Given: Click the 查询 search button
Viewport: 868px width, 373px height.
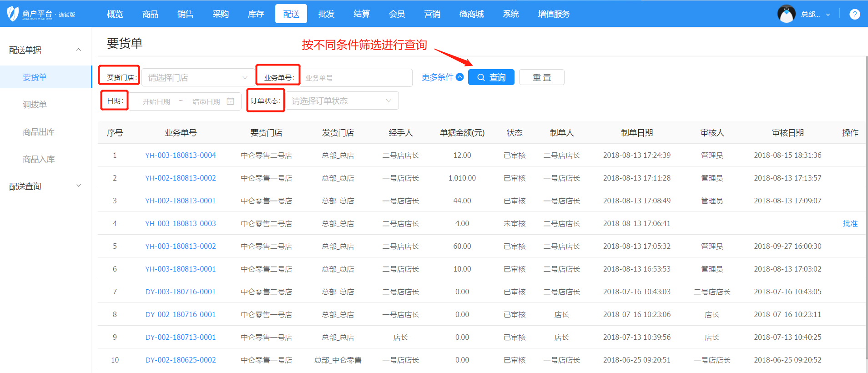Looking at the screenshot, I should coord(491,77).
